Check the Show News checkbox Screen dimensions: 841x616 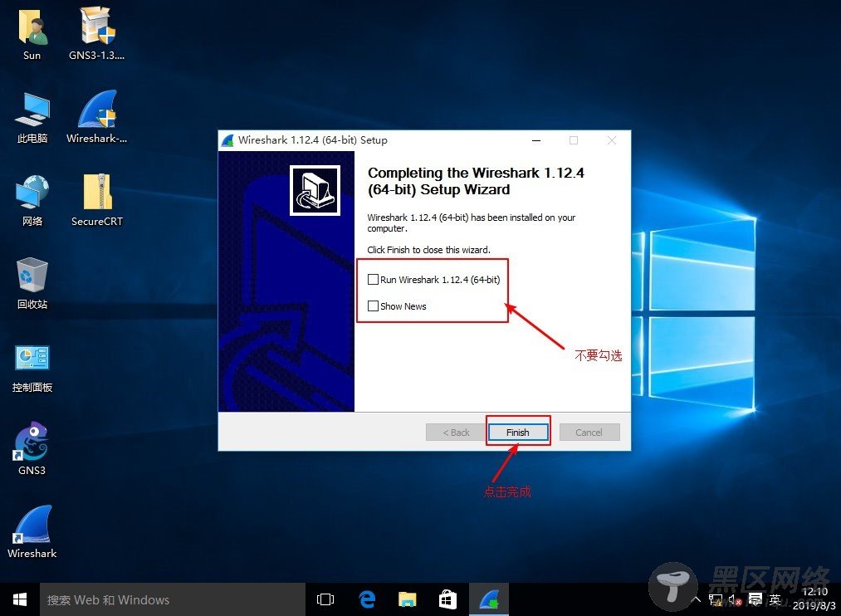(x=373, y=306)
